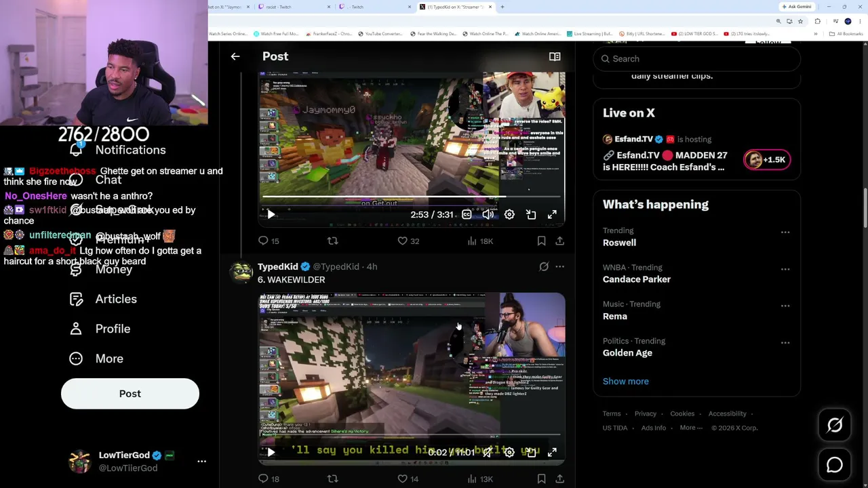The height and width of the screenshot is (488, 868).
Task: Toggle captions on the 3:31 video
Action: point(467,214)
